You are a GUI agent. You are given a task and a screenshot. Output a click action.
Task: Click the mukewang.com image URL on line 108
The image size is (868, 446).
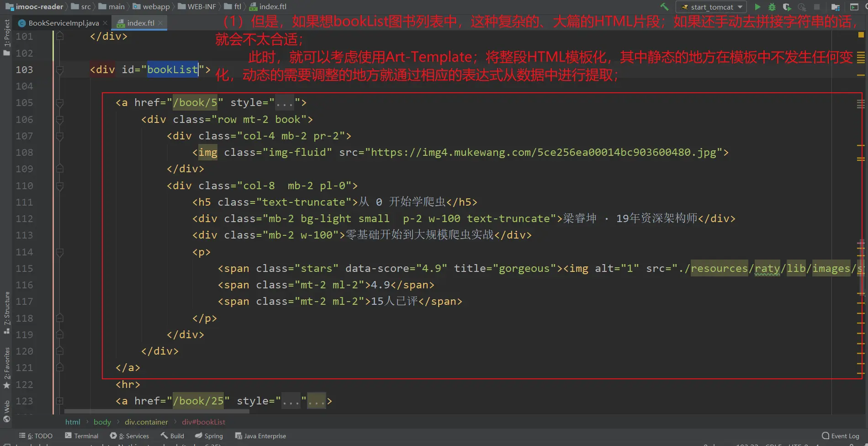pyautogui.click(x=544, y=153)
